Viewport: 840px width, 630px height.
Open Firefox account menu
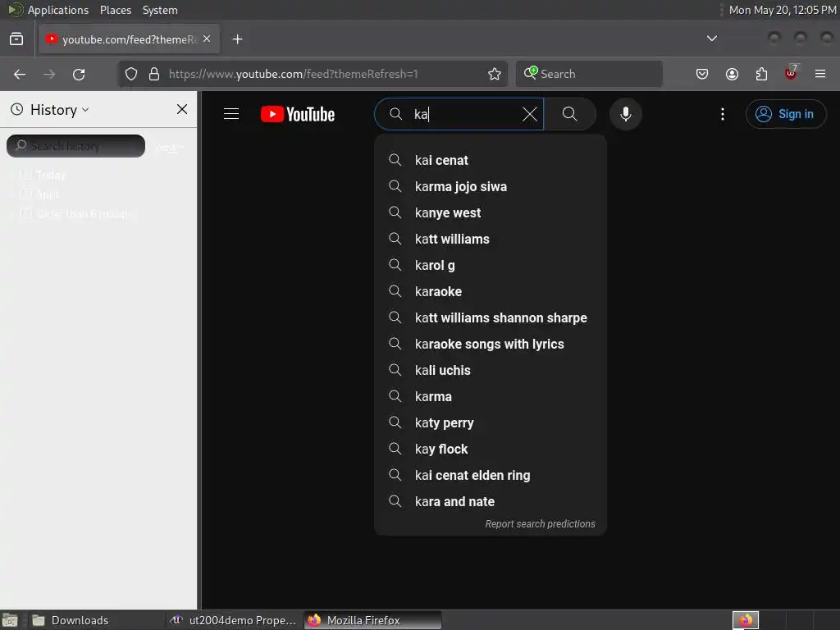(x=732, y=74)
